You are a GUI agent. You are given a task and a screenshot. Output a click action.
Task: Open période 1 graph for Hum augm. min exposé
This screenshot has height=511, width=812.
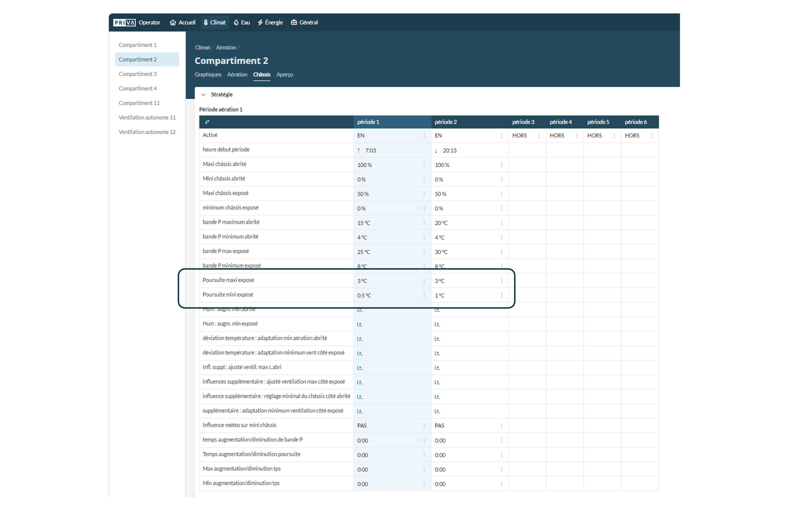(360, 324)
